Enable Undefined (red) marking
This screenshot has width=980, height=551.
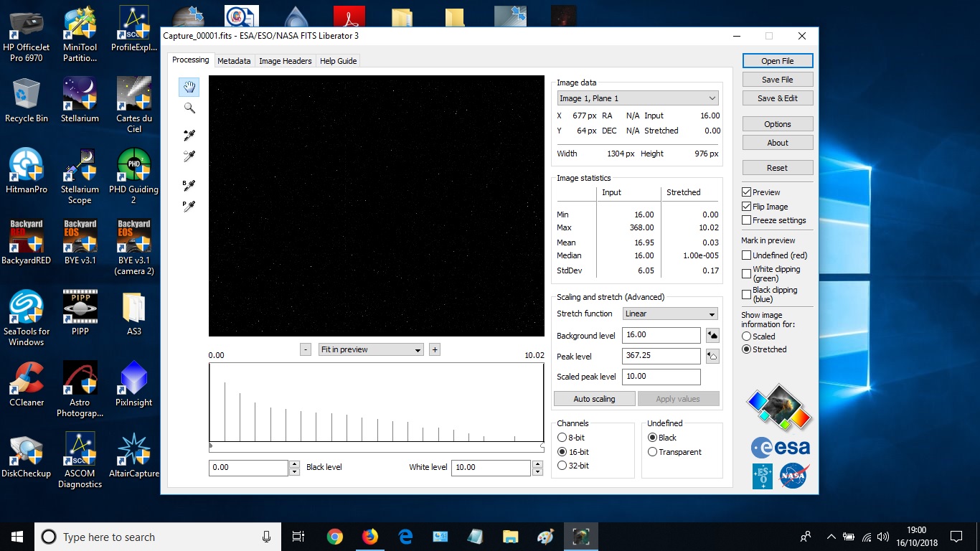(x=747, y=255)
